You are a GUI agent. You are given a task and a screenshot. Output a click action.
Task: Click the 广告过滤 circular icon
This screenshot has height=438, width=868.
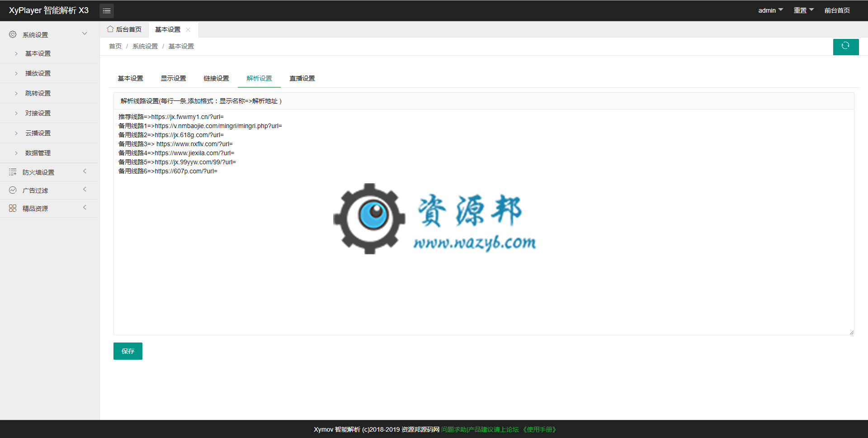tap(13, 190)
